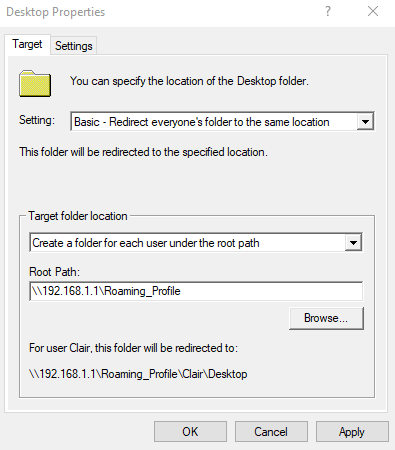
Task: Click the Setting: label
Action: [37, 120]
